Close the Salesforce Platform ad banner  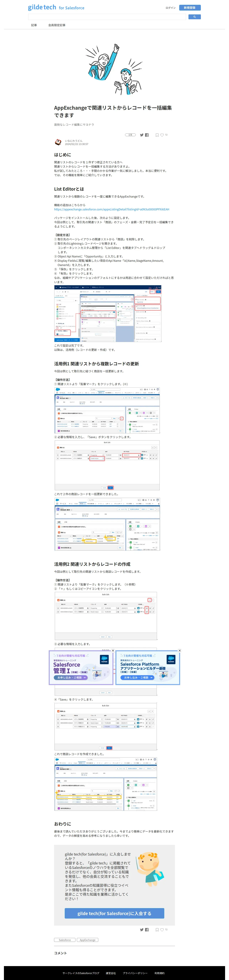click(180, 650)
